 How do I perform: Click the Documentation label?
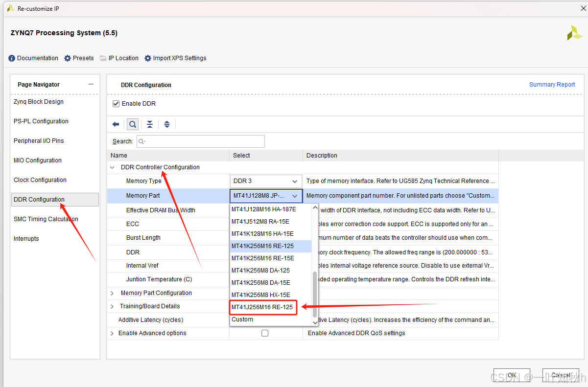coord(38,58)
